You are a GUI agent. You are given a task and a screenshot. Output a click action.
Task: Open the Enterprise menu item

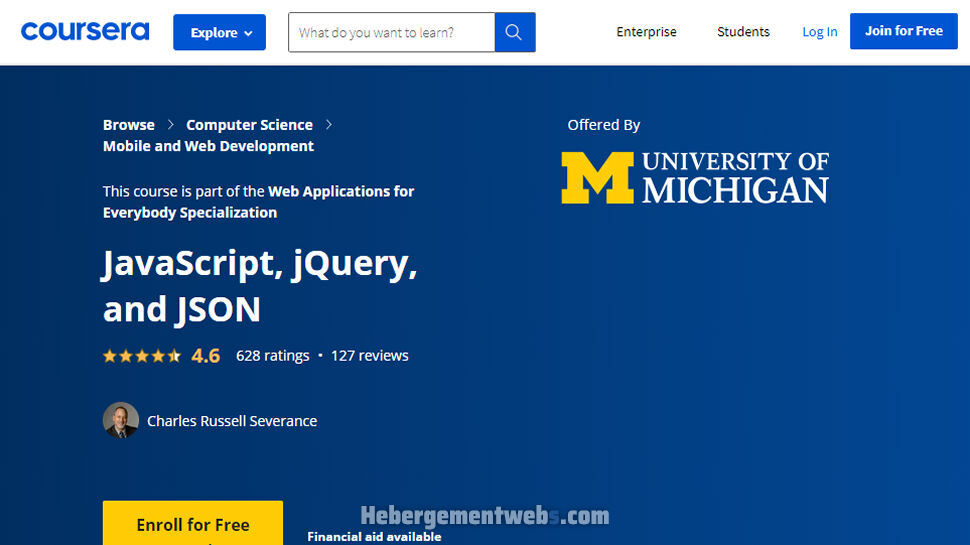(646, 32)
